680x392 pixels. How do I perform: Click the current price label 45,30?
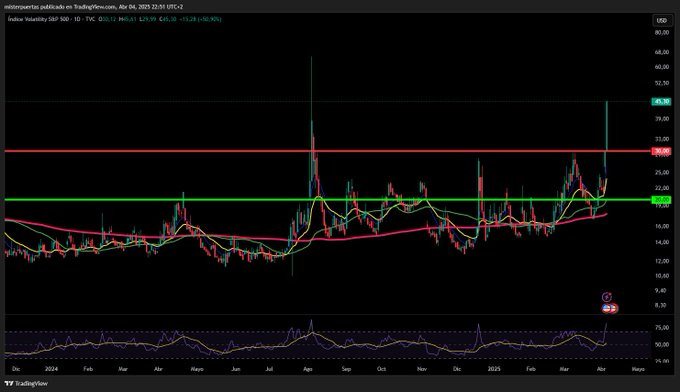pos(662,101)
